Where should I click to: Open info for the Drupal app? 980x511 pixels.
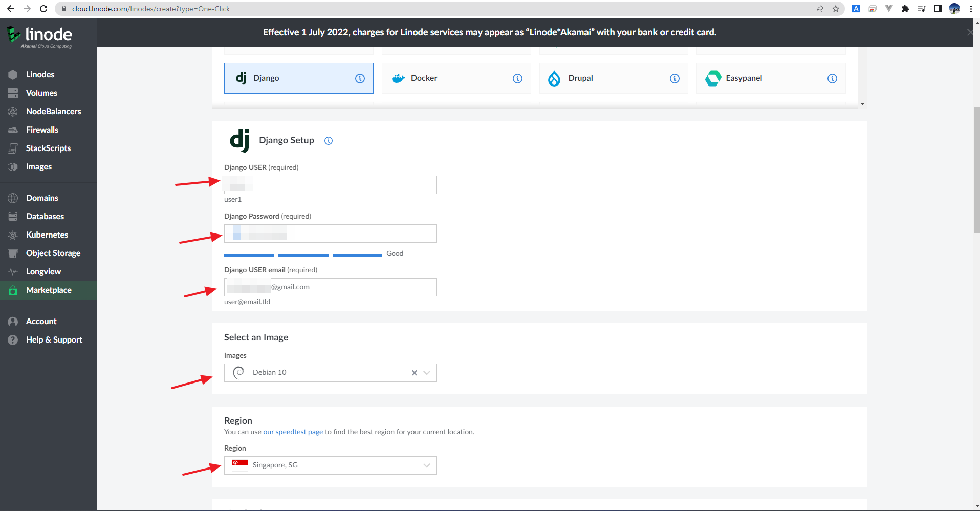pos(675,78)
